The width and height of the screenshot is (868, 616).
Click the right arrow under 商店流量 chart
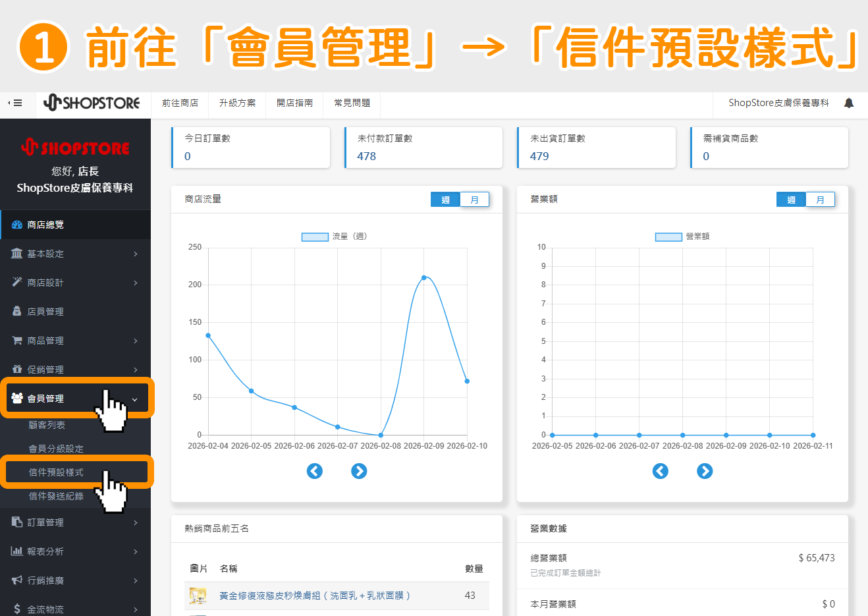click(x=360, y=471)
